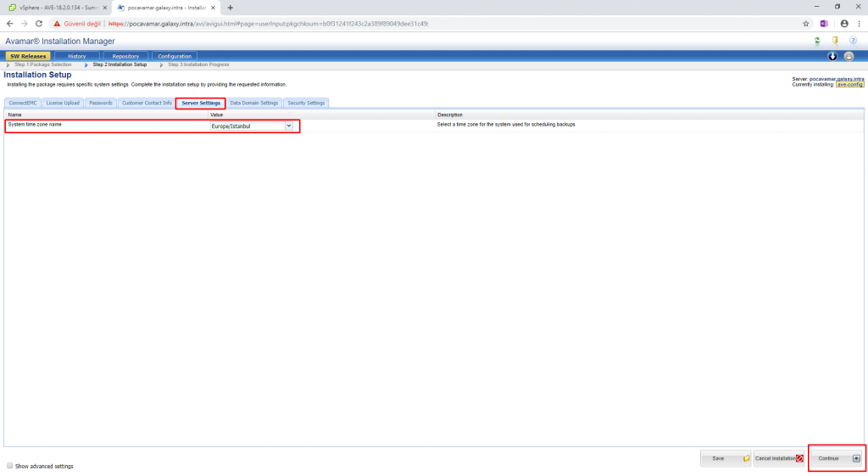Click the Save button
Screen dimensions: 868x476
[726, 458]
